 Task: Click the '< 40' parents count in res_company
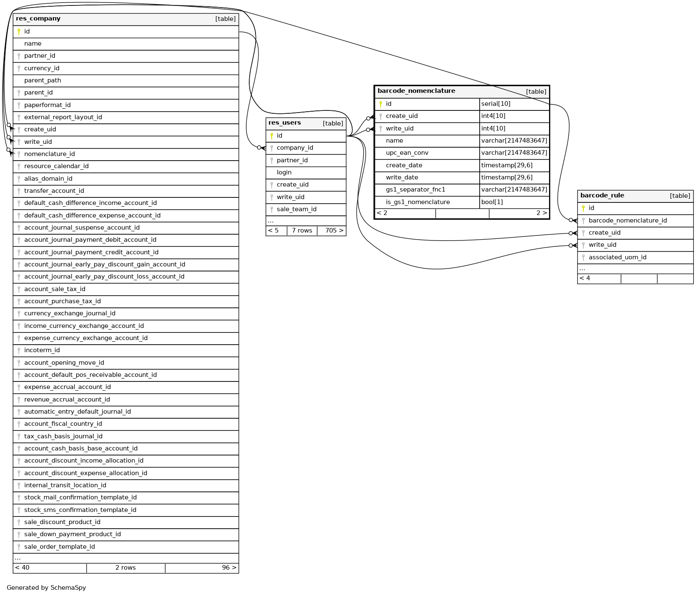[23, 568]
